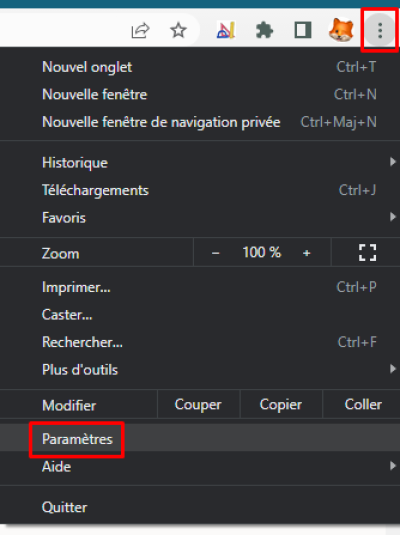This screenshot has height=535, width=400.
Task: Click the Copier button
Action: pyautogui.click(x=281, y=405)
